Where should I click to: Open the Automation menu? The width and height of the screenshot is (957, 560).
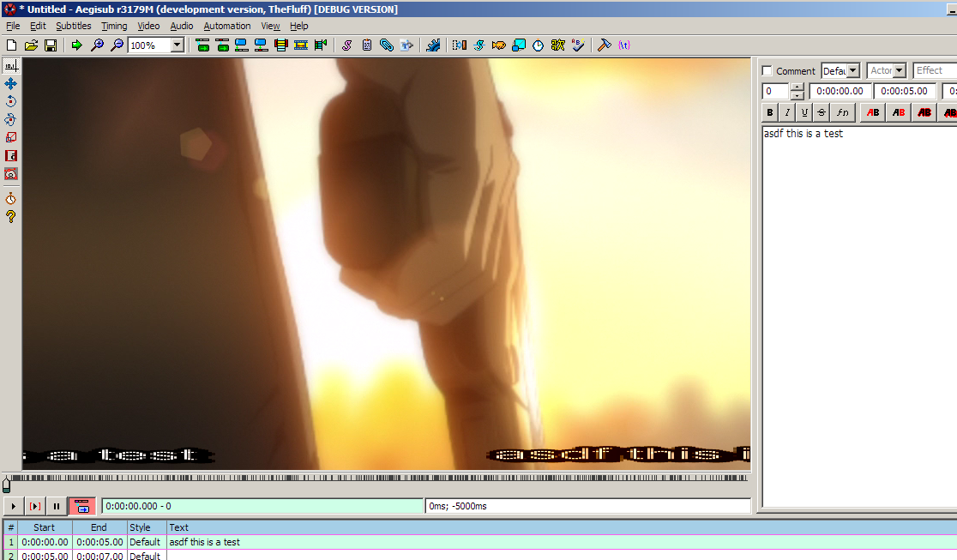click(x=227, y=26)
